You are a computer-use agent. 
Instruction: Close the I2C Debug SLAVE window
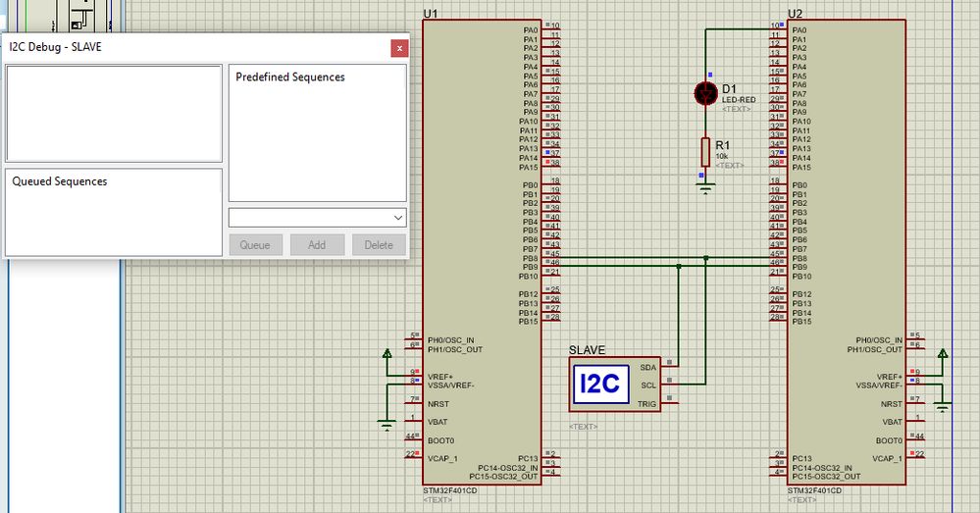click(x=399, y=48)
